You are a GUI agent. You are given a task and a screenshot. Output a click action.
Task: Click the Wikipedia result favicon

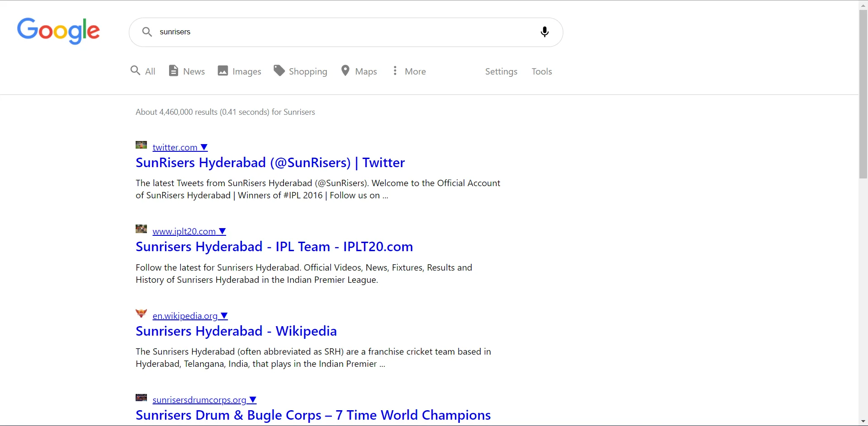[x=141, y=313]
